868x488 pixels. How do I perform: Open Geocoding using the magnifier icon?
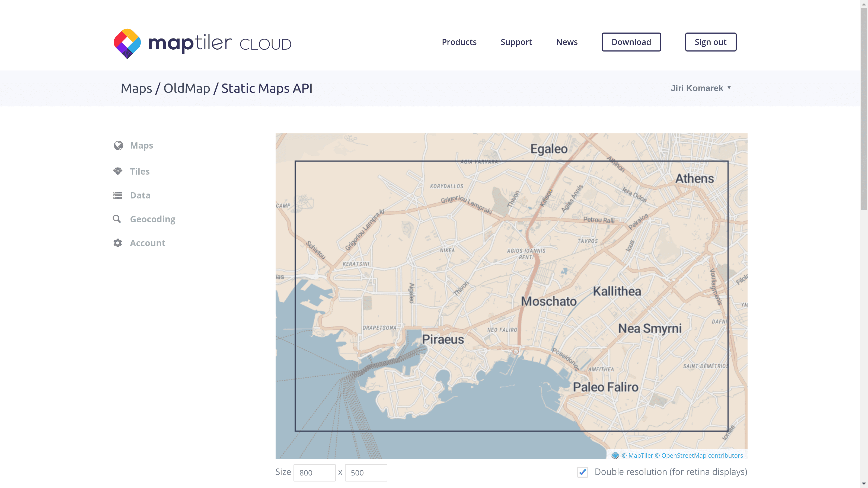118,219
